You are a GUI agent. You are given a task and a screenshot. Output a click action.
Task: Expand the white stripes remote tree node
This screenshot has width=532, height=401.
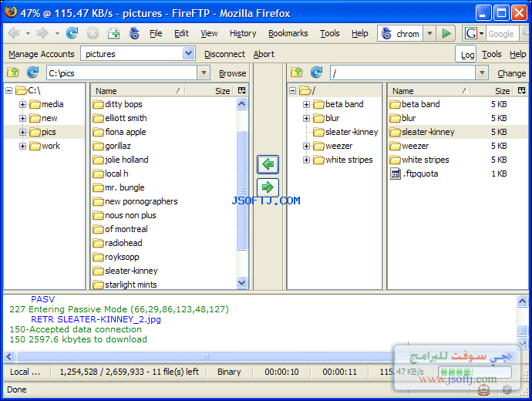tap(306, 160)
